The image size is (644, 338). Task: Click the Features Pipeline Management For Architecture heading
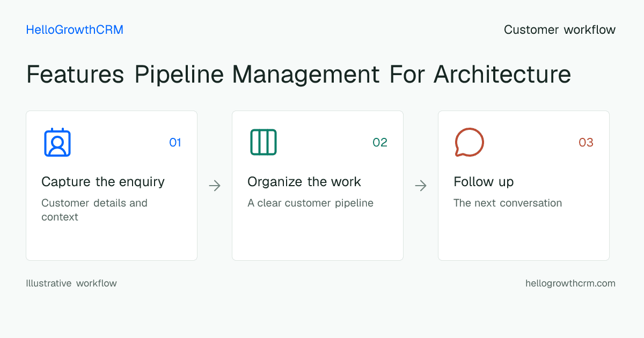point(298,74)
